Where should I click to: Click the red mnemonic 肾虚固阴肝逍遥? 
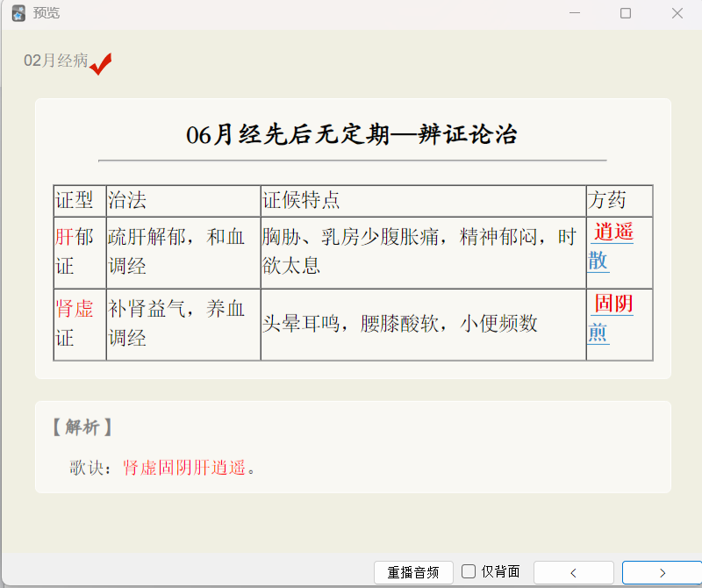[x=184, y=468]
